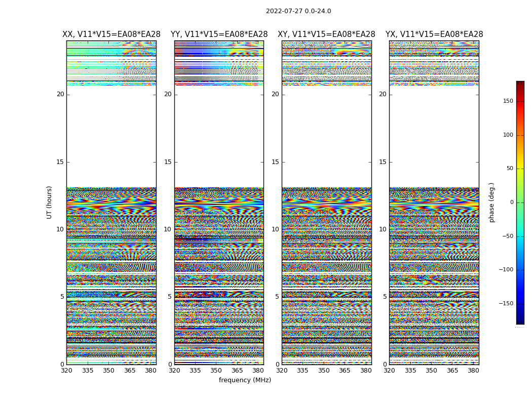Select the "YY, V11*V15=EA08*EA28" panel title
Screen dimensions: 532x405
219,34
